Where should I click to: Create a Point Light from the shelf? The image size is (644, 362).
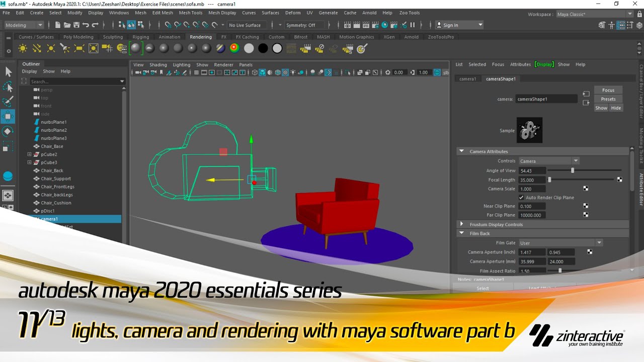(x=51, y=48)
